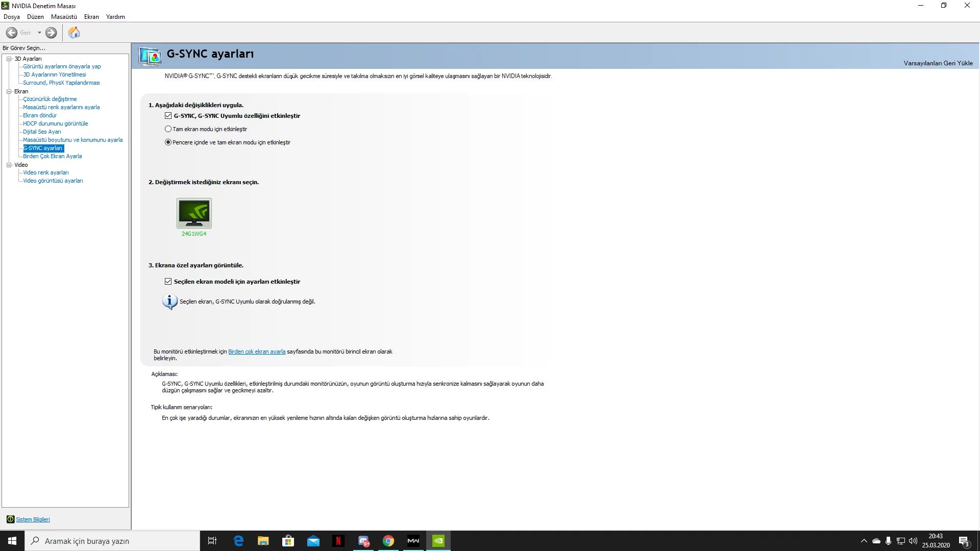The image size is (980, 551).
Task: Click the Sistem Bilgileri icon
Action: pos(10,519)
